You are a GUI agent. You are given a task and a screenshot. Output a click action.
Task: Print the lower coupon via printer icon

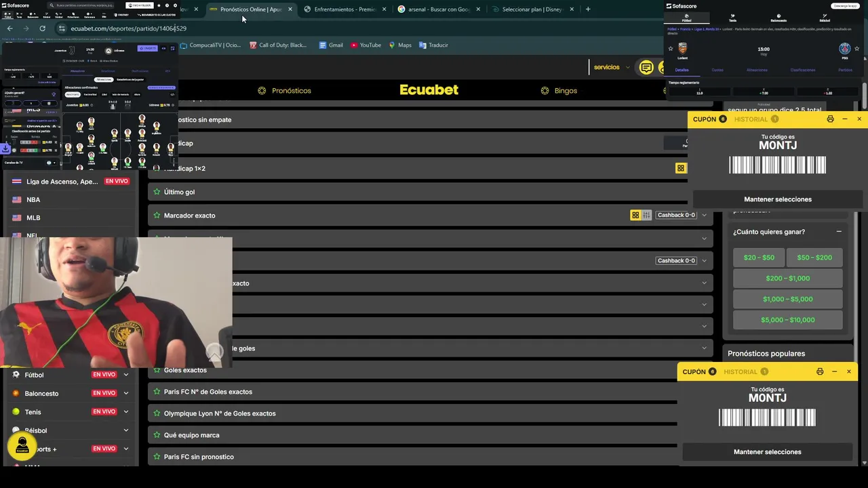pyautogui.click(x=820, y=371)
